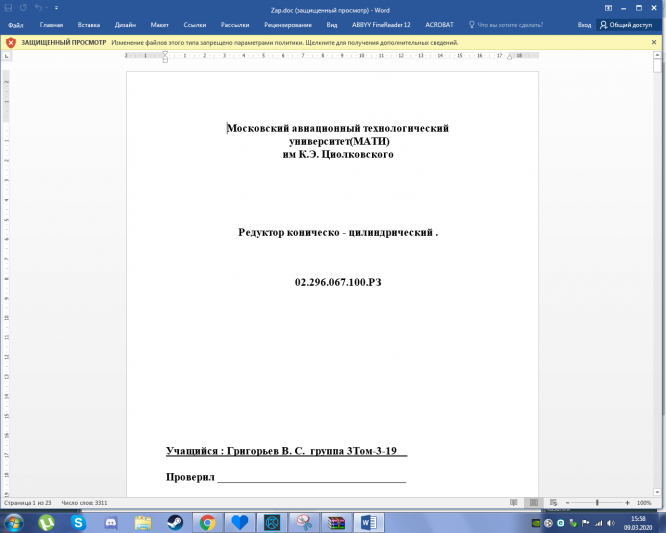Open Google Chrome from the taskbar
This screenshot has height=533, width=666.
tap(207, 522)
